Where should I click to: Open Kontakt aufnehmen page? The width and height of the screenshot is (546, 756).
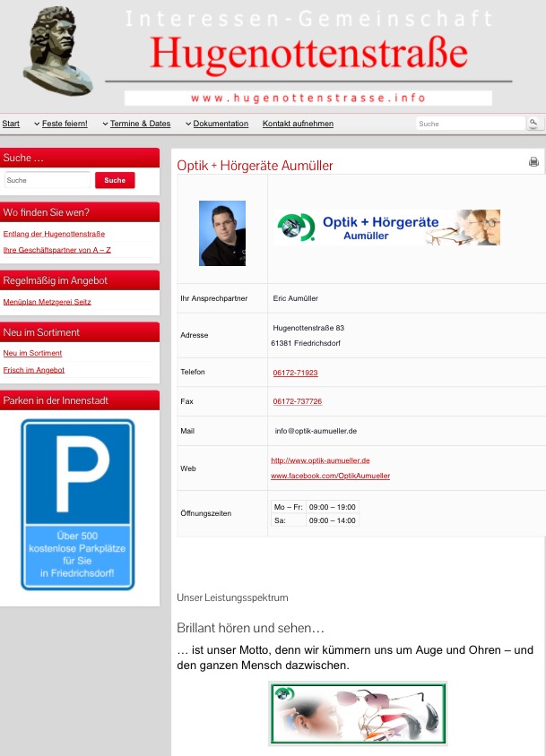tap(298, 124)
